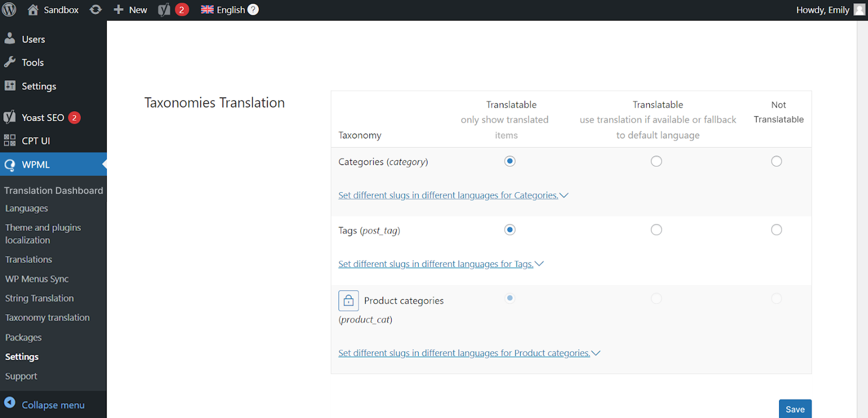This screenshot has height=418, width=868.
Task: Expand slug settings chevron for Product categories
Action: coord(596,353)
